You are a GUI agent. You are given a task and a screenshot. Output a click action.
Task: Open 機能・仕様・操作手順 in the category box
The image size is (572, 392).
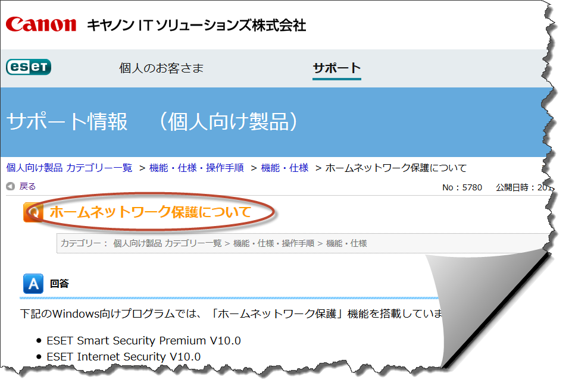274,243
